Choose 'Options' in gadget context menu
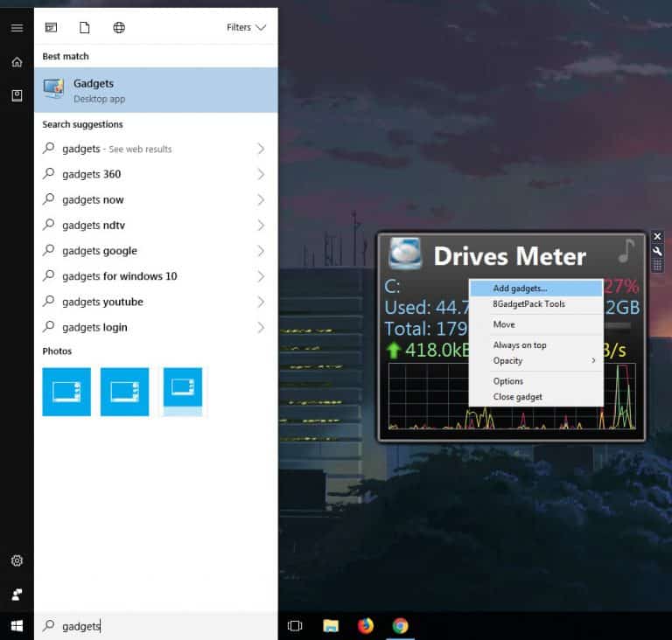 [x=536, y=381]
